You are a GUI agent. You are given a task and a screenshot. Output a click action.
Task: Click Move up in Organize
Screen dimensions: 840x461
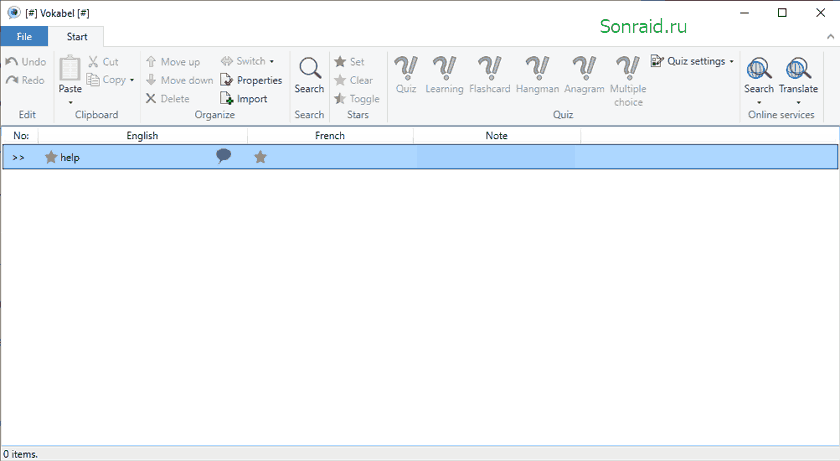click(x=172, y=62)
